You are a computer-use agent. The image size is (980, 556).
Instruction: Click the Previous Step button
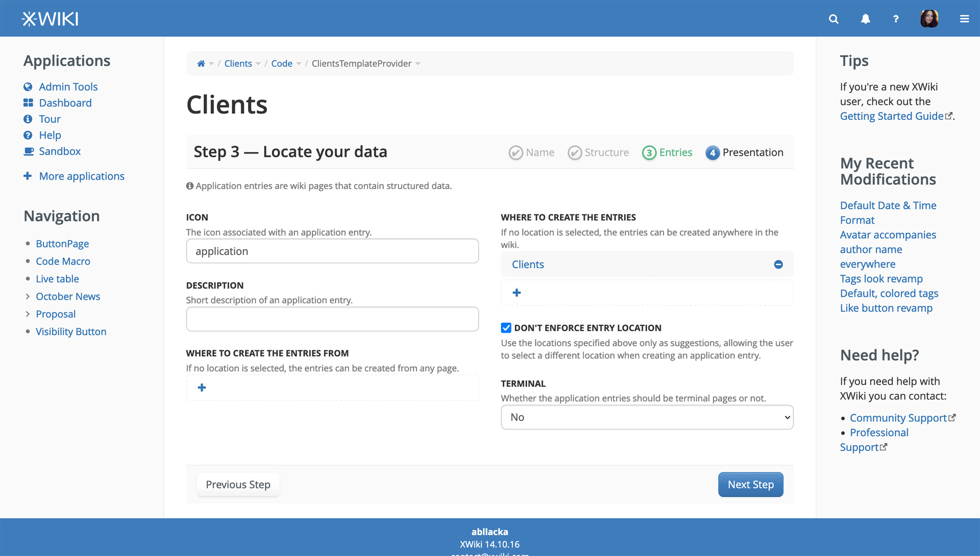238,485
